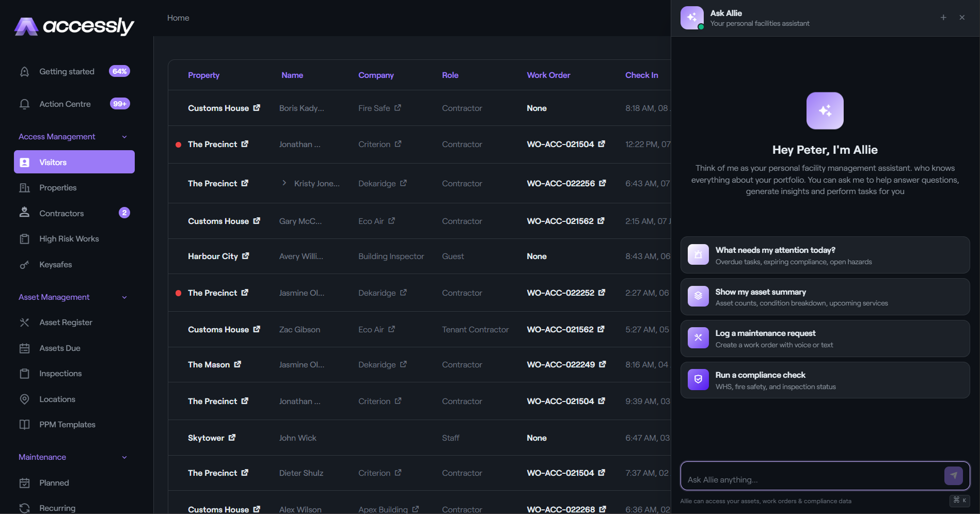Click the Assets Due calendar icon

point(24,348)
